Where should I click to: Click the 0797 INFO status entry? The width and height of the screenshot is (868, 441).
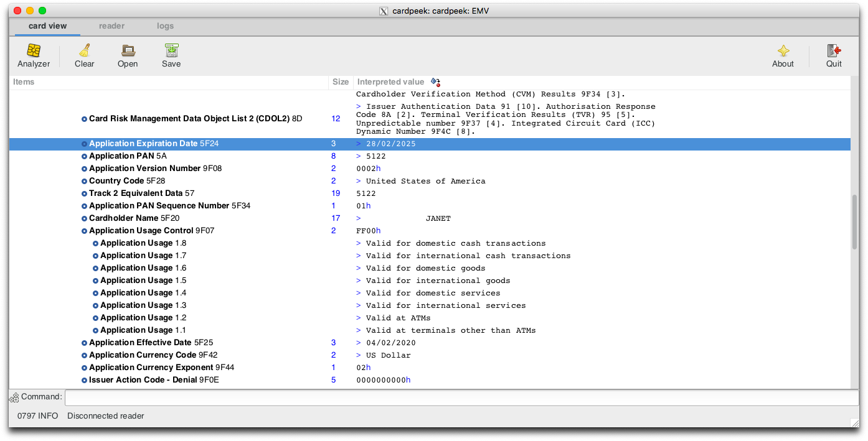coord(37,416)
